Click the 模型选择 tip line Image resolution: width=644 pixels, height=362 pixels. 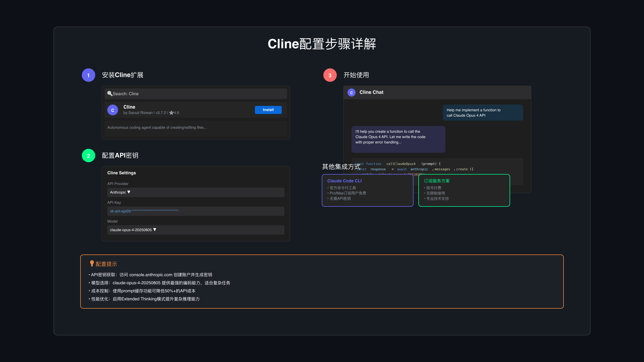pyautogui.click(x=159, y=283)
